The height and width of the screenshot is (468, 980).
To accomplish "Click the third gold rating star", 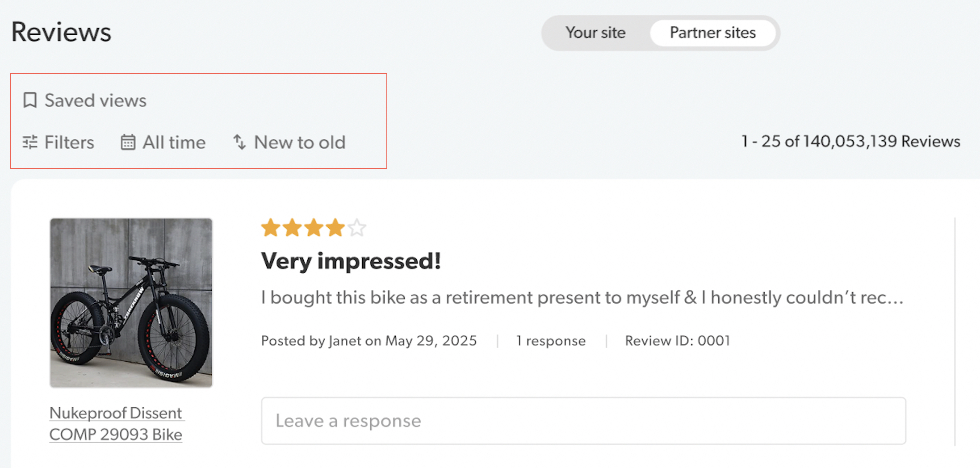I will point(314,228).
